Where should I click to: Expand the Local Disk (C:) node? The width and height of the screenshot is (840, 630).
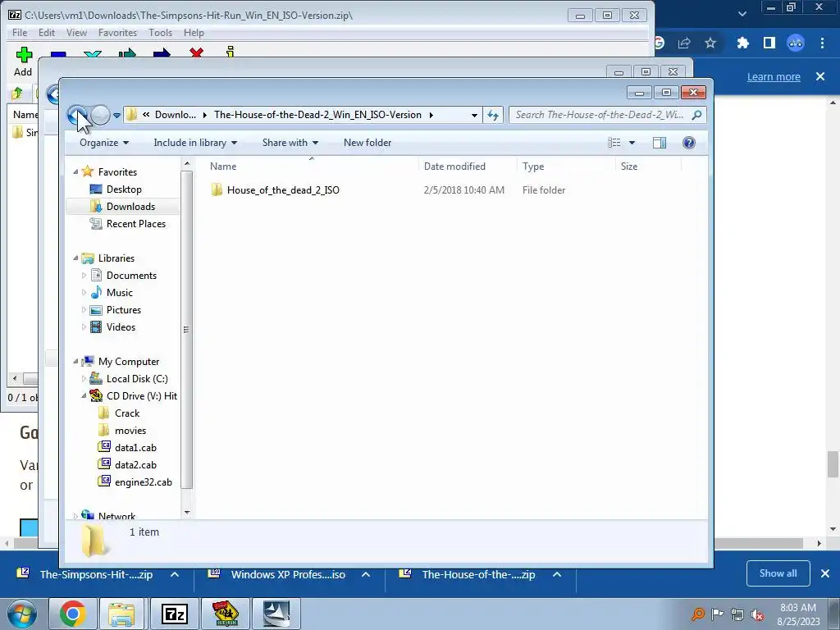point(84,379)
